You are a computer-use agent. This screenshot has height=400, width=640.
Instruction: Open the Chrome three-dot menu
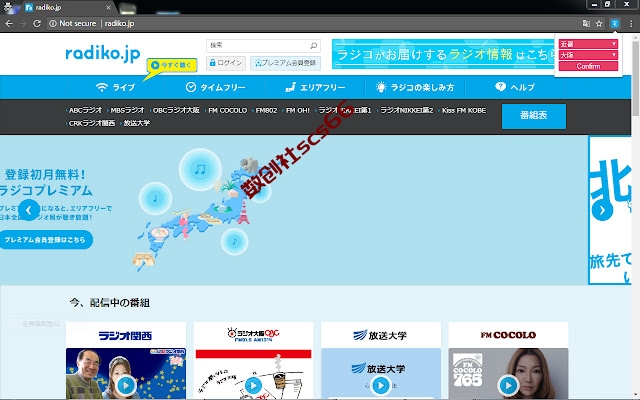[x=631, y=24]
